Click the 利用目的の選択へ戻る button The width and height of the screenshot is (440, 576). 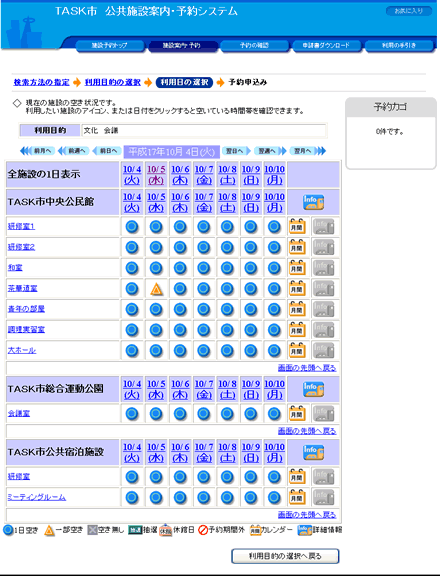(285, 556)
